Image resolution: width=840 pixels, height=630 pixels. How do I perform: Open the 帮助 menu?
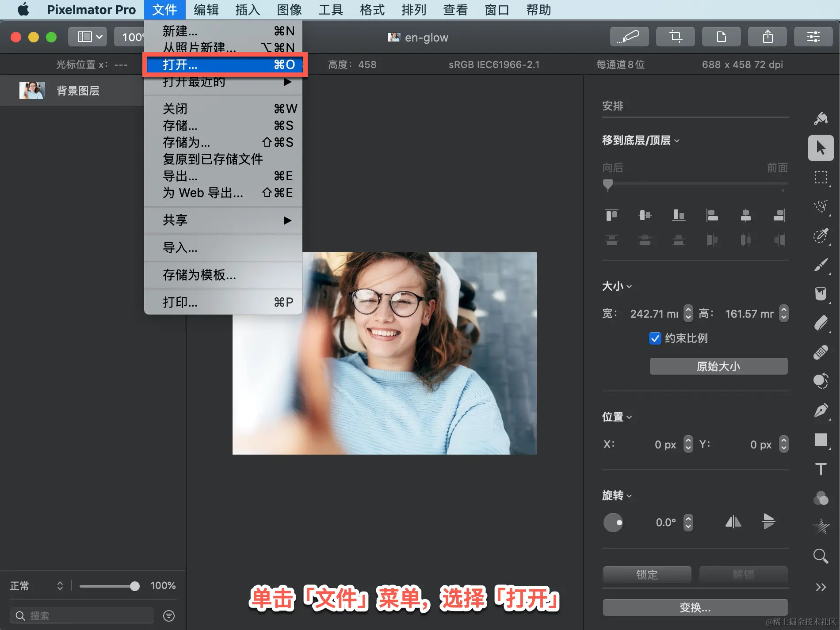(538, 10)
